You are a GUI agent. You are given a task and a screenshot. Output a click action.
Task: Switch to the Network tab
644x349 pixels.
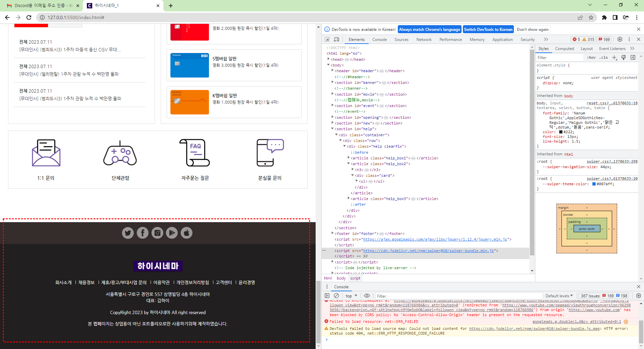[x=424, y=40]
